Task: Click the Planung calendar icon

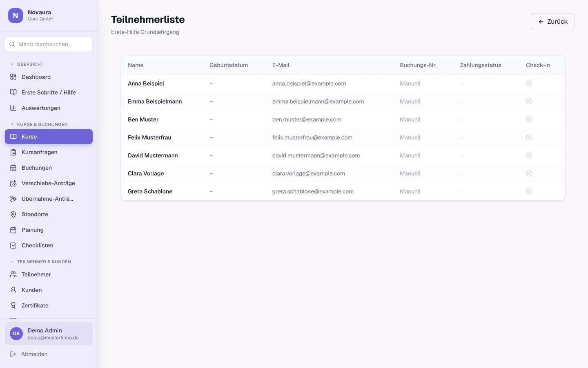Action: (13, 230)
